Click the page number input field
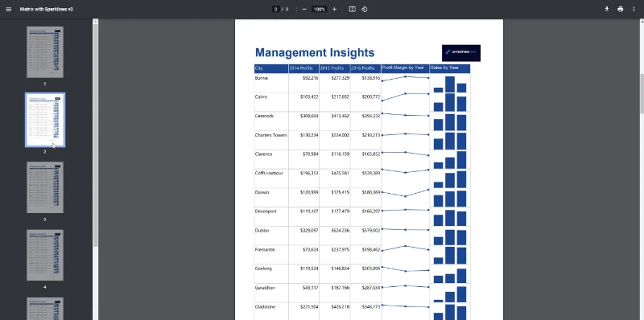Viewport: 644px width, 320px height. [276, 9]
